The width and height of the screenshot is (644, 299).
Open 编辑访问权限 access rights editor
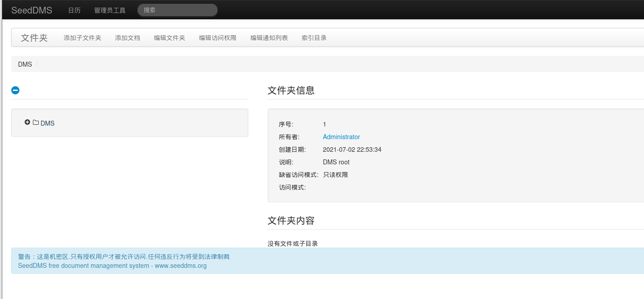218,38
